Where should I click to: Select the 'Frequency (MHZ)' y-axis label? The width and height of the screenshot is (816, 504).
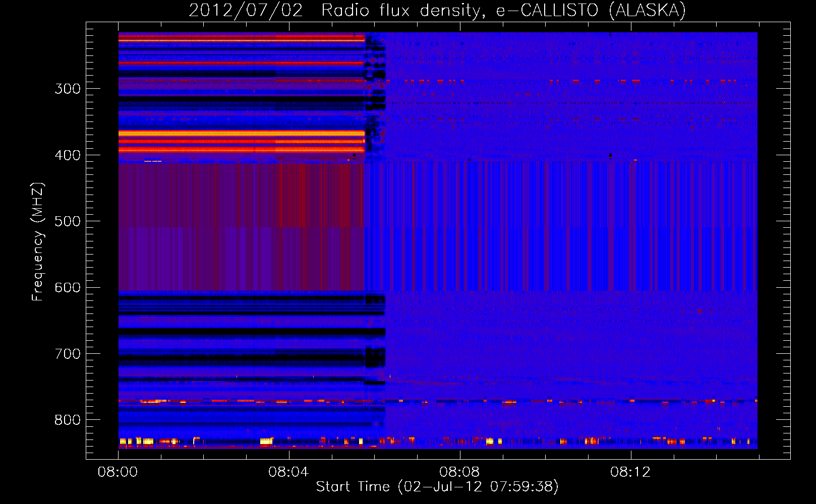[x=38, y=241]
